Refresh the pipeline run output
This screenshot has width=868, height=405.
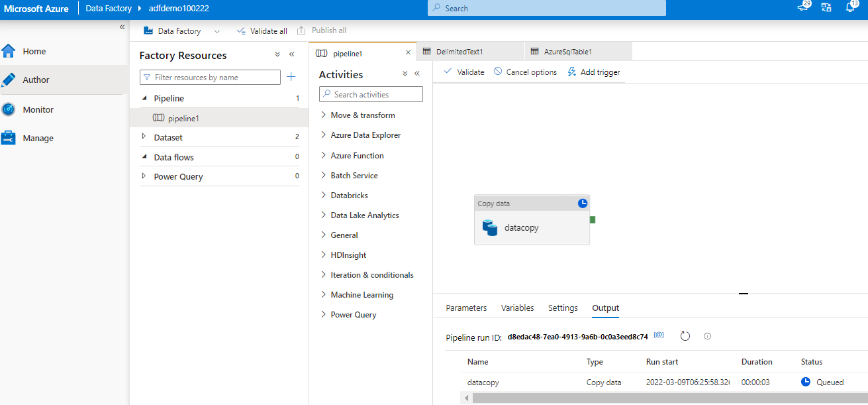685,336
